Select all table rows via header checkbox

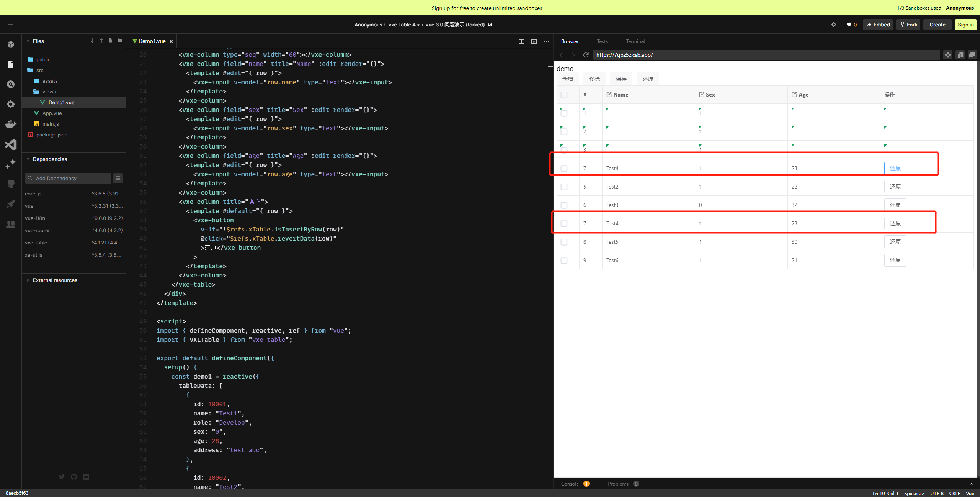(564, 95)
